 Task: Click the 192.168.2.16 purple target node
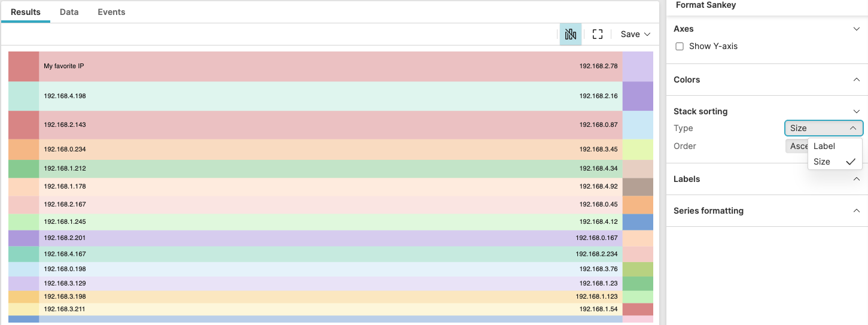pos(638,96)
